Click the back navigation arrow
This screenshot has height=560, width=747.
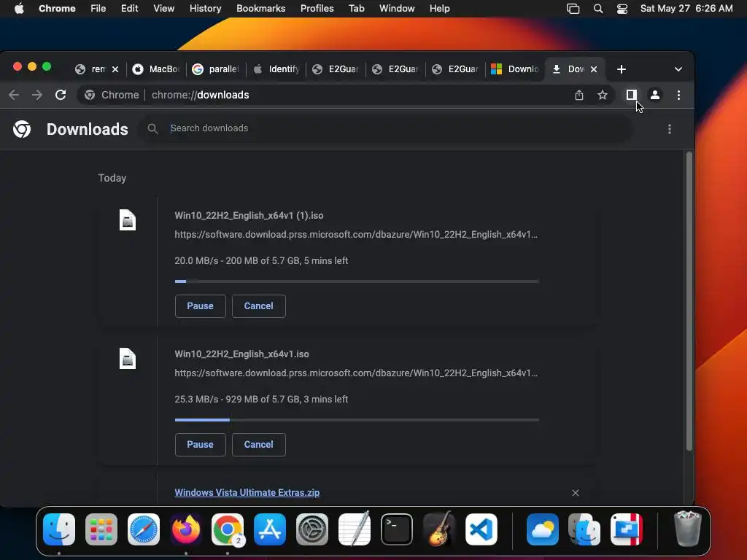(x=14, y=95)
